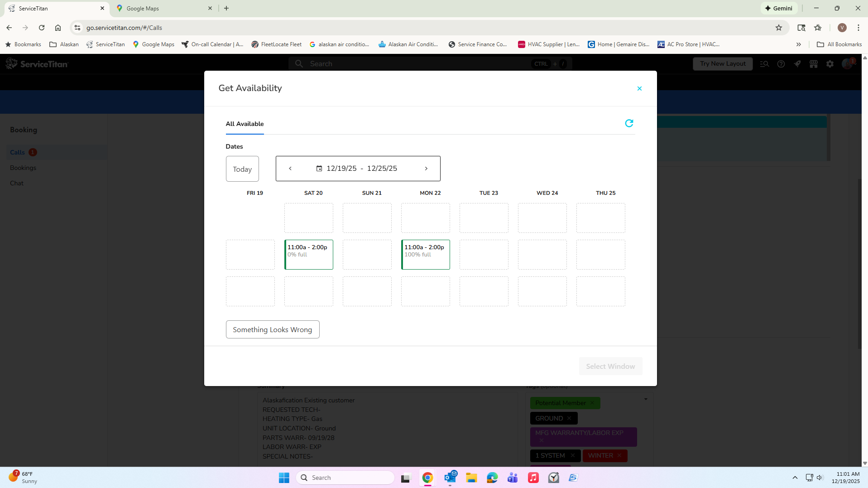Open Microsoft Teams from the taskbar

tap(513, 478)
